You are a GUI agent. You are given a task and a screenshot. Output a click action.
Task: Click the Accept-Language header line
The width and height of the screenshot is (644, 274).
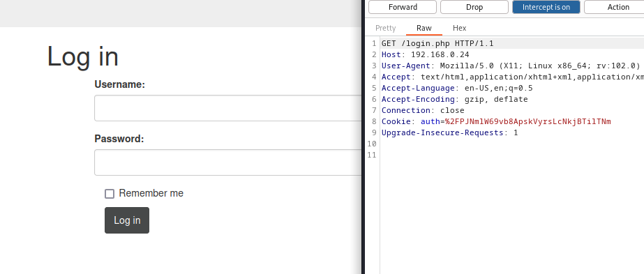457,88
